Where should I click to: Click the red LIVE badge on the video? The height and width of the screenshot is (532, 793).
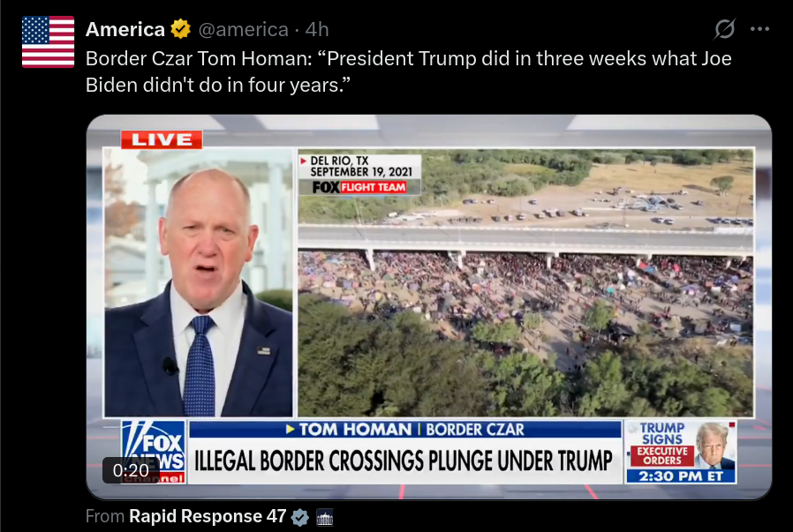point(162,139)
